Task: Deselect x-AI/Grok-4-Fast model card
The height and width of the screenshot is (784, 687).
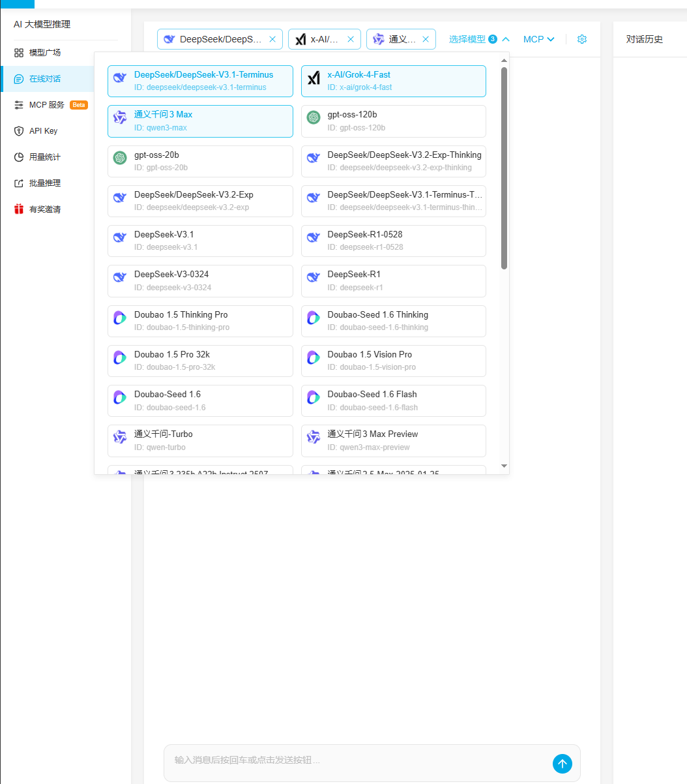Action: pyautogui.click(x=394, y=81)
